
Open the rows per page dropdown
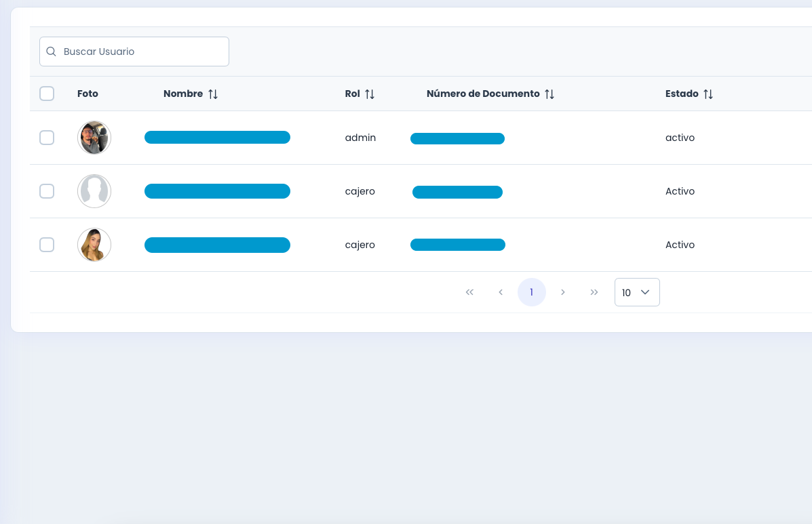click(637, 292)
